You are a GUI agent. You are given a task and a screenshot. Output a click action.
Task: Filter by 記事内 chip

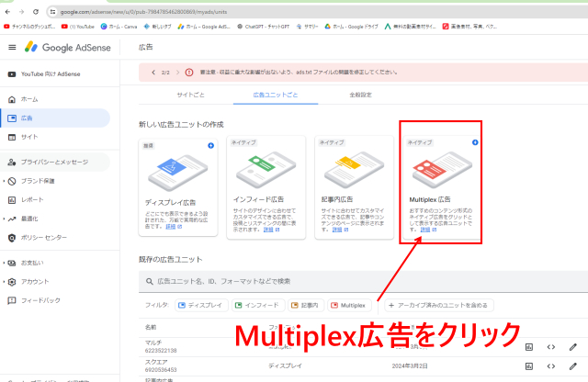click(x=306, y=306)
